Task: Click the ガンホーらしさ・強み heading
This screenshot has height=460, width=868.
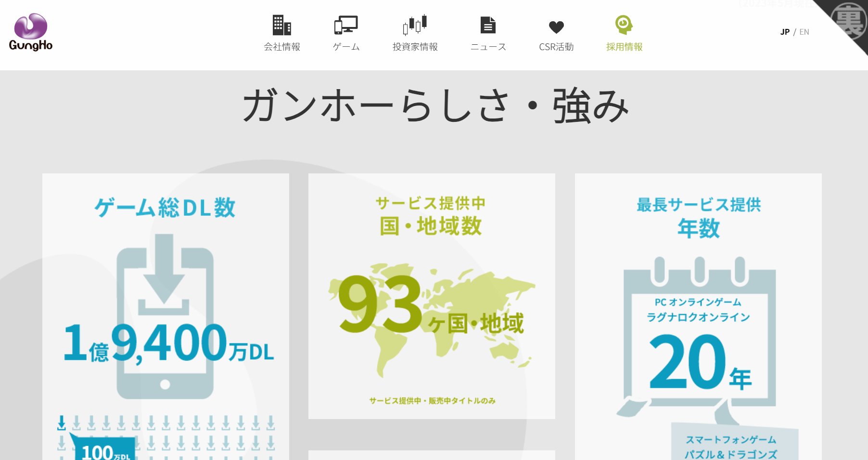Action: coord(436,105)
